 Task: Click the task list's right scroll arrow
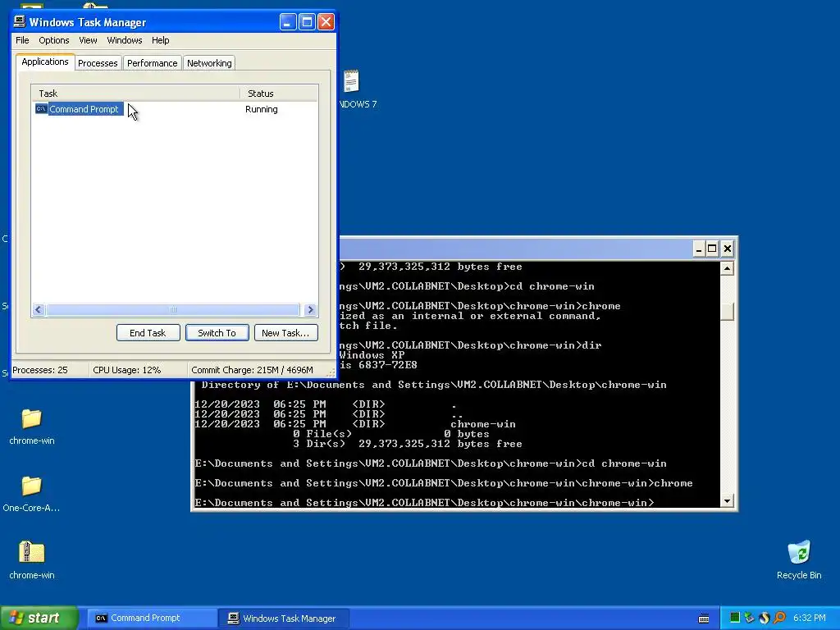click(x=310, y=309)
